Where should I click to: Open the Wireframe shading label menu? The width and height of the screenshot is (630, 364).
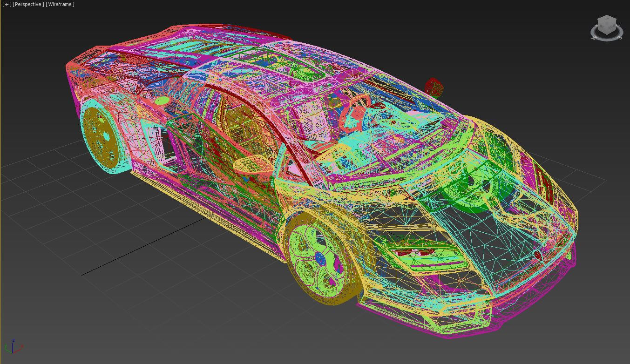(x=60, y=4)
